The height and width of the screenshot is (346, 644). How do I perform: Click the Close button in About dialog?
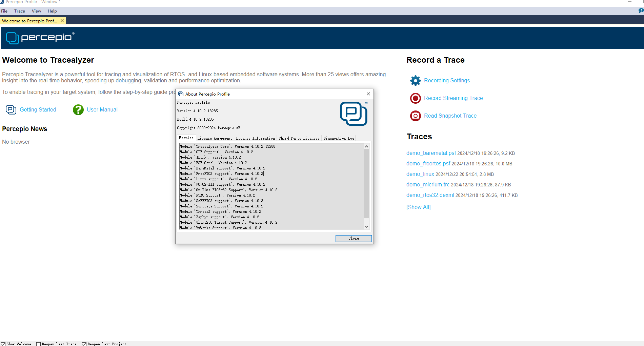[354, 239]
